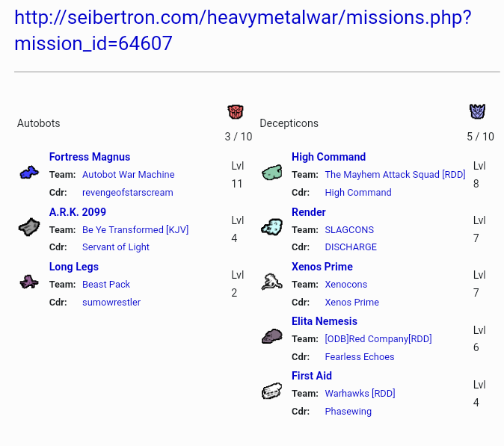Open Be Ye Transformed [KJV] team
This screenshot has width=504, height=446.
point(135,229)
